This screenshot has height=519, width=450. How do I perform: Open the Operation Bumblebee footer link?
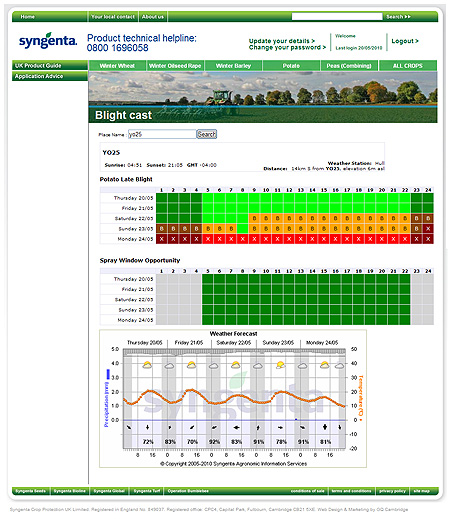tap(188, 491)
